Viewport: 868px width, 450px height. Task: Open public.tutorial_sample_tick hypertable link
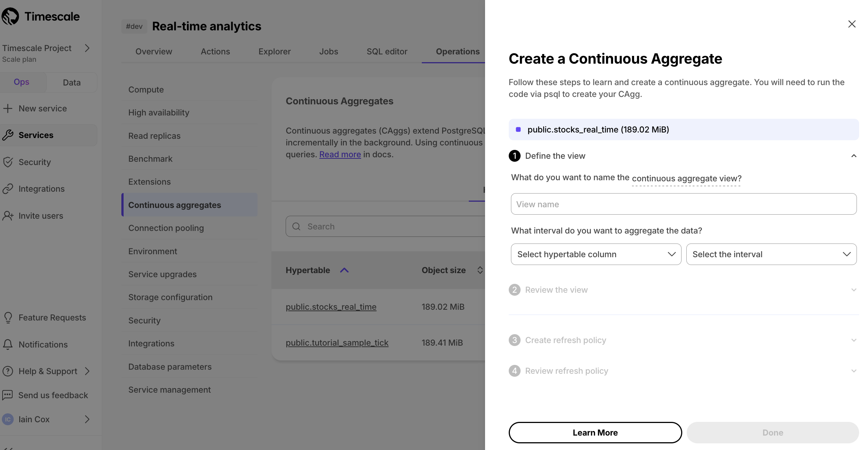[x=337, y=343]
